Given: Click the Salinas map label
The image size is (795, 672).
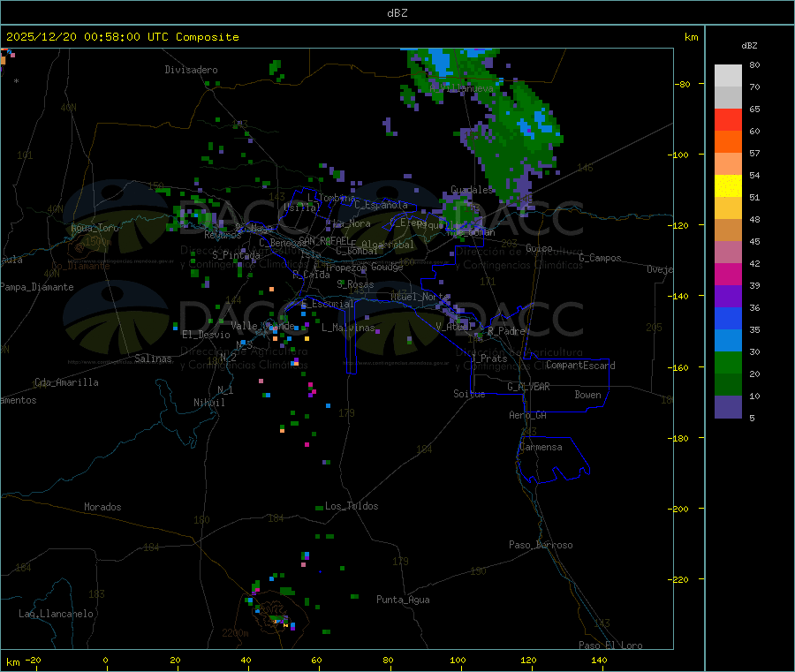Looking at the screenshot, I should pyautogui.click(x=153, y=359).
